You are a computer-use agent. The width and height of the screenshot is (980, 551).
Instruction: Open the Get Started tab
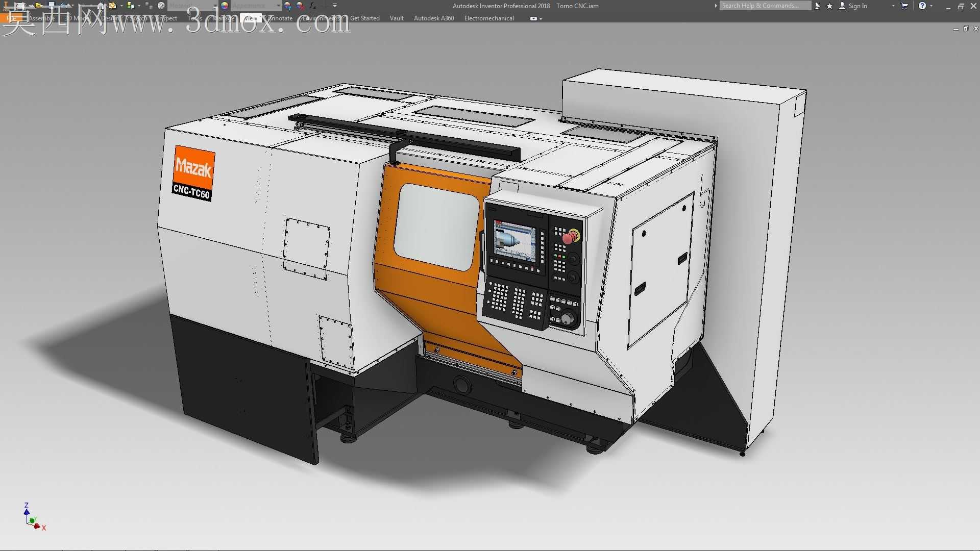tap(365, 18)
